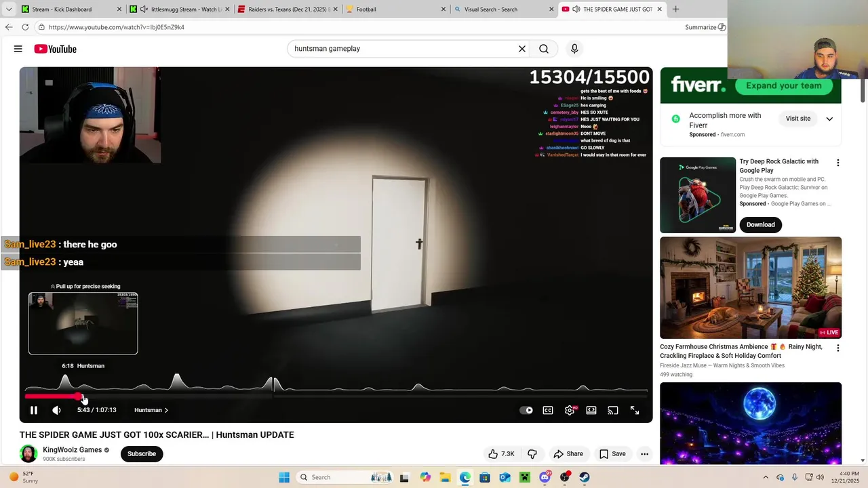Unmute the littlesmugg tab audio icon
Viewport: 868px width, 488px height.
pos(144,9)
